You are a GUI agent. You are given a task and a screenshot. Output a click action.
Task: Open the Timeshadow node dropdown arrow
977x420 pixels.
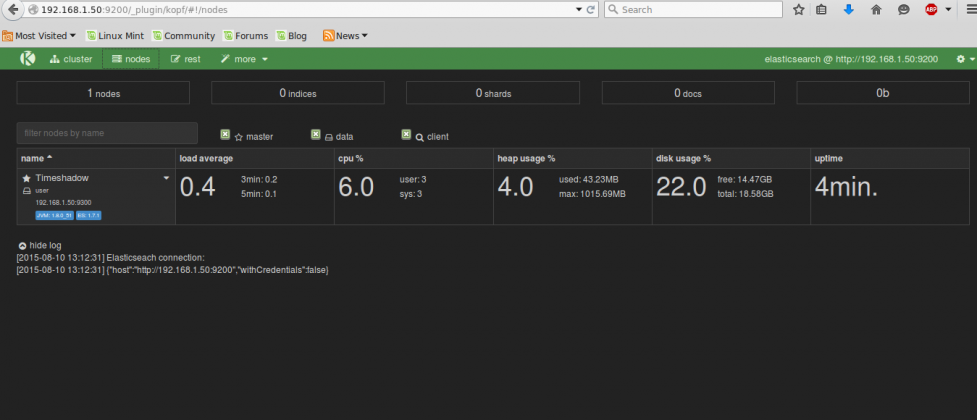click(166, 178)
